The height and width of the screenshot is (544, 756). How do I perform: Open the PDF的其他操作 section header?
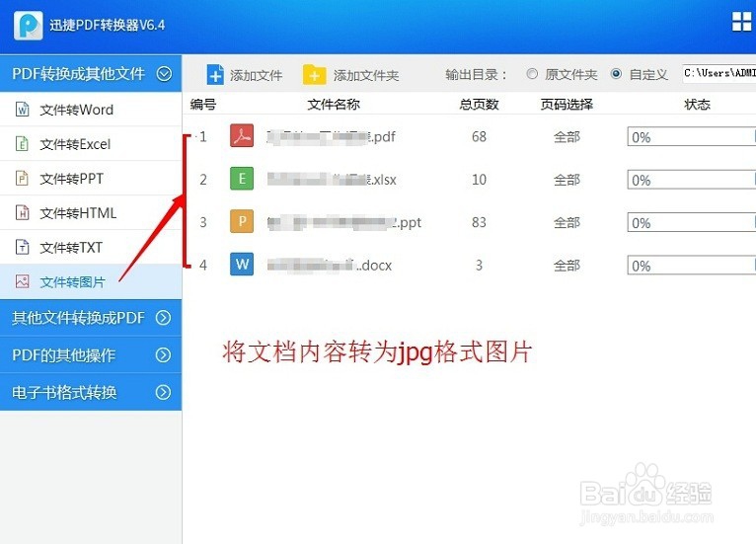(91, 355)
